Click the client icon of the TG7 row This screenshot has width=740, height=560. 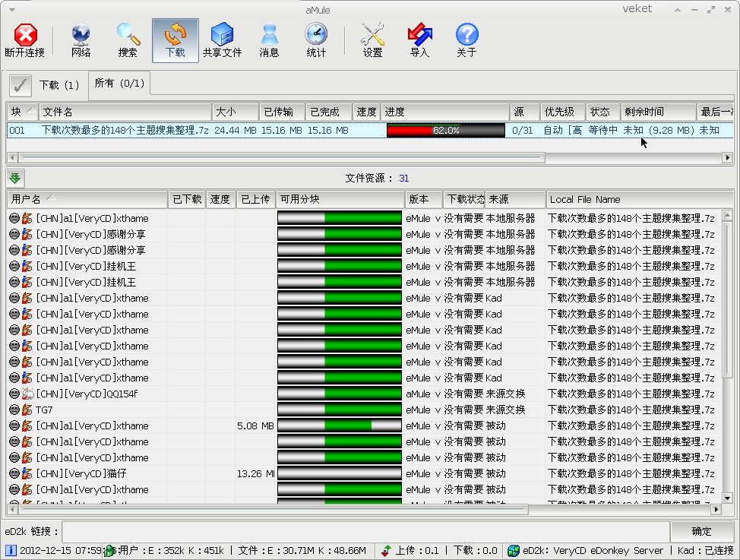pos(27,410)
